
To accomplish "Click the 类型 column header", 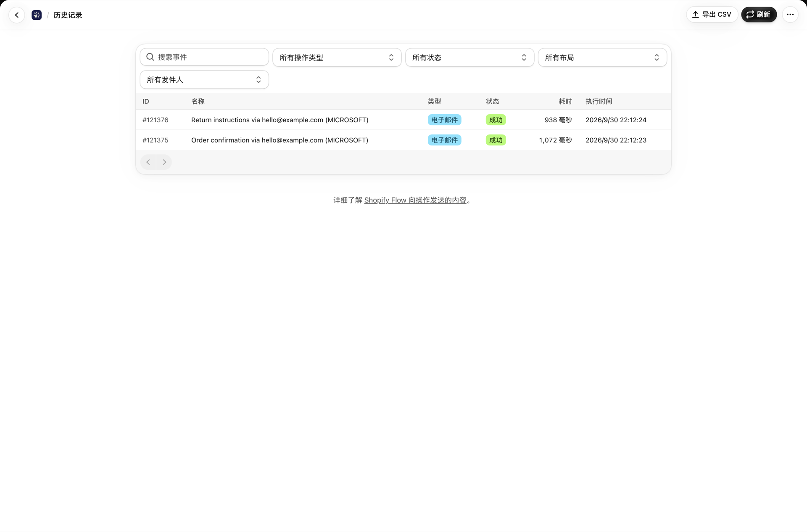I will point(434,102).
